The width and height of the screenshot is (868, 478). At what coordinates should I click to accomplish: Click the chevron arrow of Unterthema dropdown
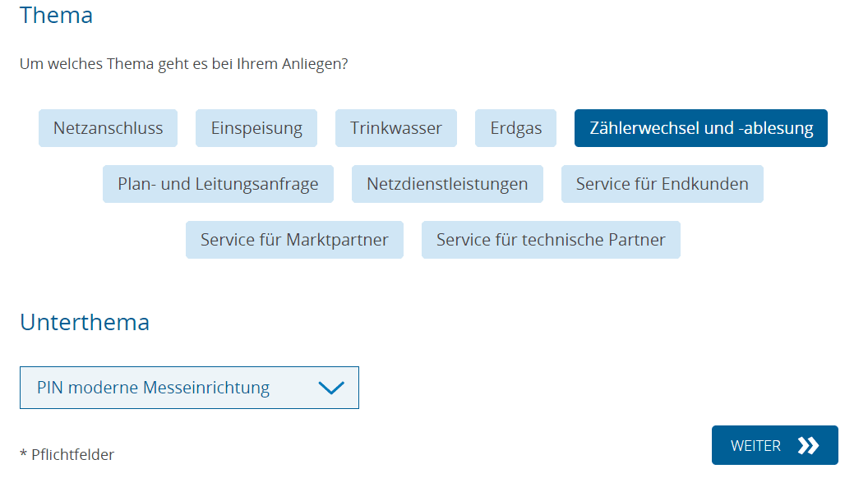click(330, 388)
